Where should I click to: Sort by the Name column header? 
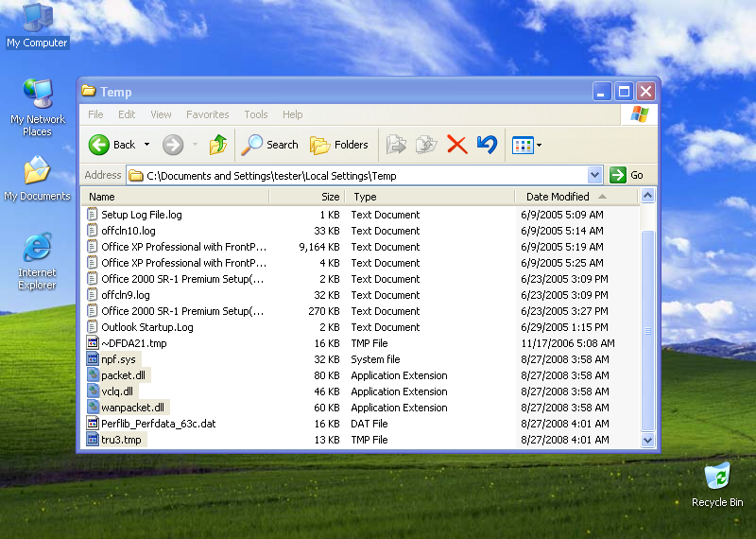(x=175, y=197)
